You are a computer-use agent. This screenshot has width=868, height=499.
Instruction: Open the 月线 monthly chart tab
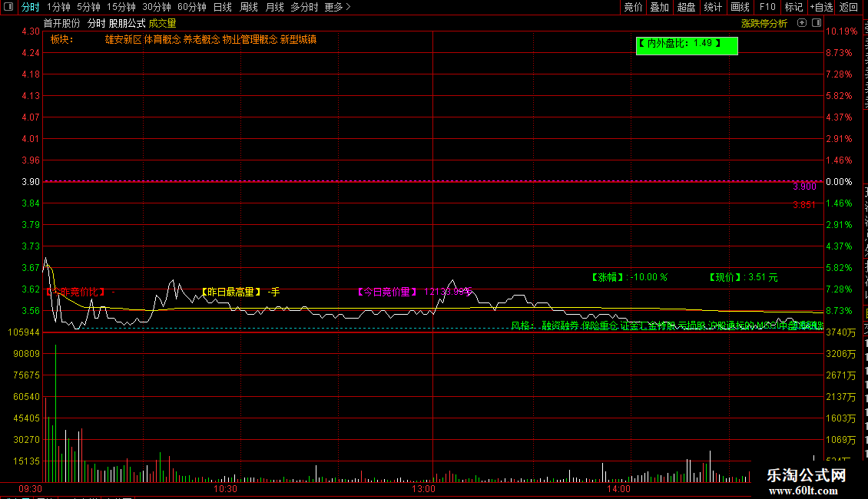(x=274, y=7)
